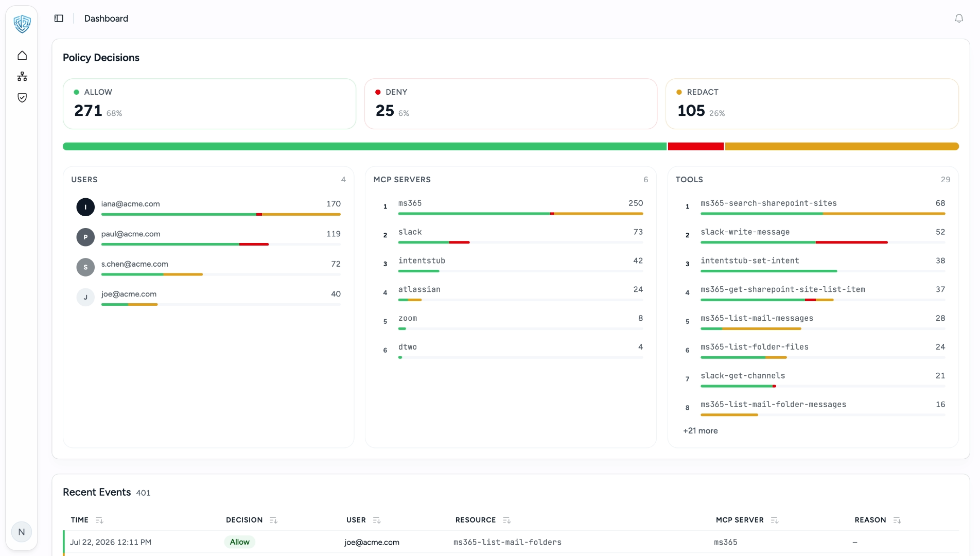This screenshot has width=980, height=556.
Task: Open the N user avatar menu
Action: [x=22, y=532]
